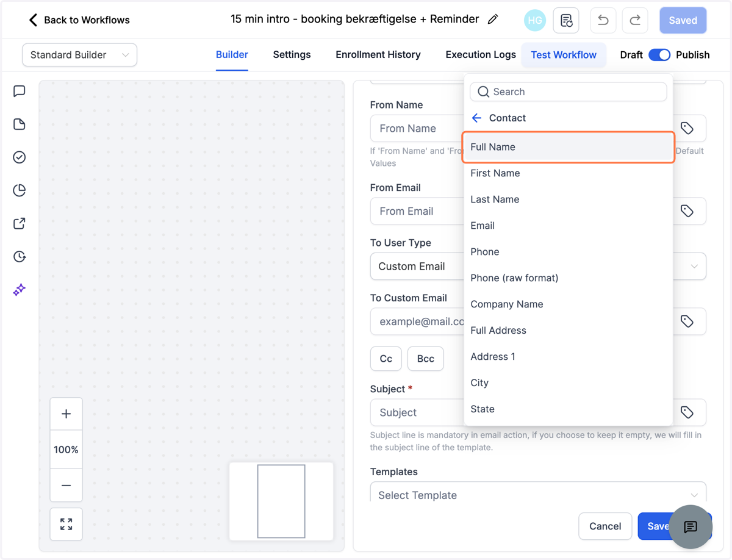
Task: Click the Cc button
Action: [x=386, y=359]
